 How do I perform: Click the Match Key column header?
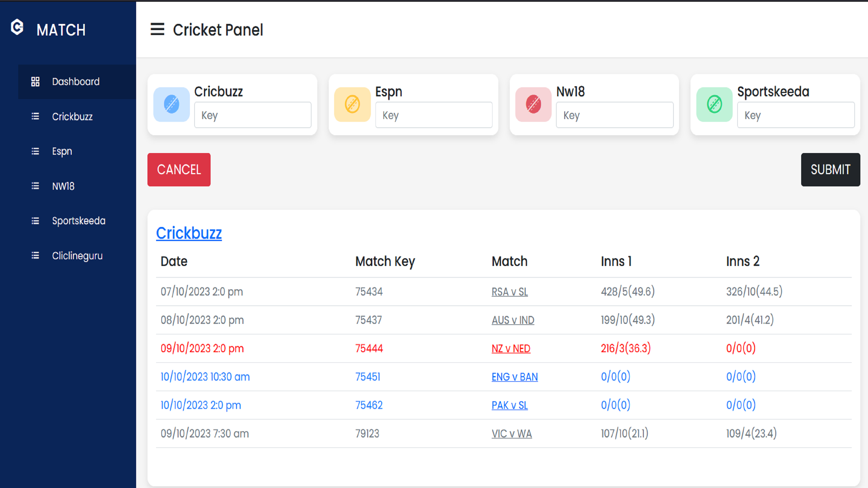[x=385, y=262]
